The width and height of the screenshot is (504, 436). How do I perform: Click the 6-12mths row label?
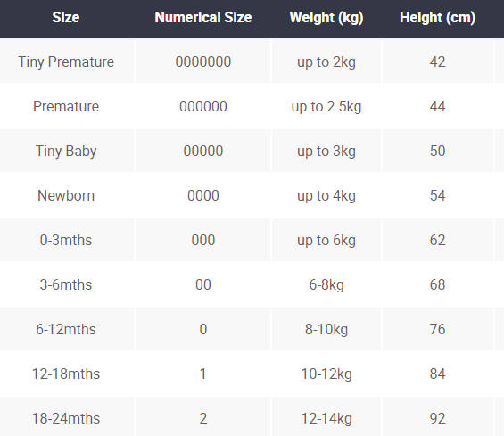(x=66, y=329)
